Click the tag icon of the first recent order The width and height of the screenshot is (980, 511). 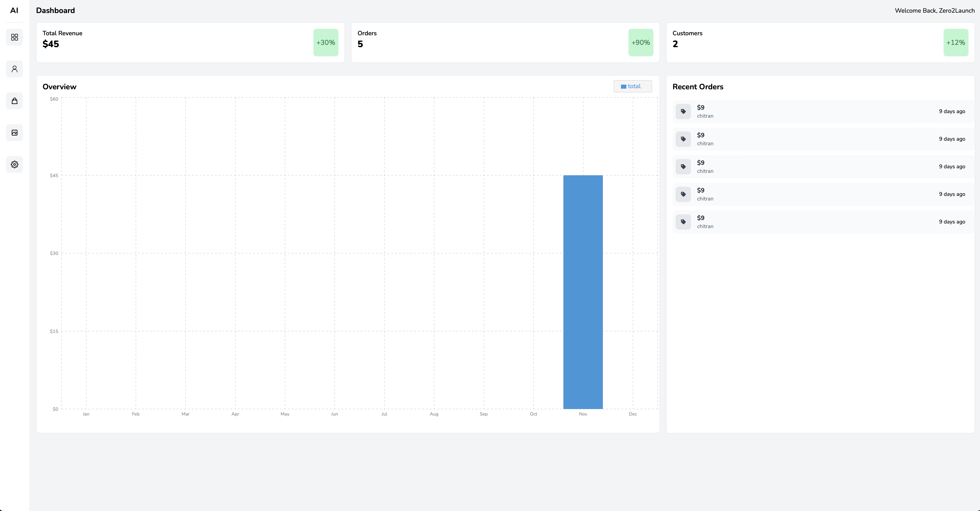click(x=683, y=111)
